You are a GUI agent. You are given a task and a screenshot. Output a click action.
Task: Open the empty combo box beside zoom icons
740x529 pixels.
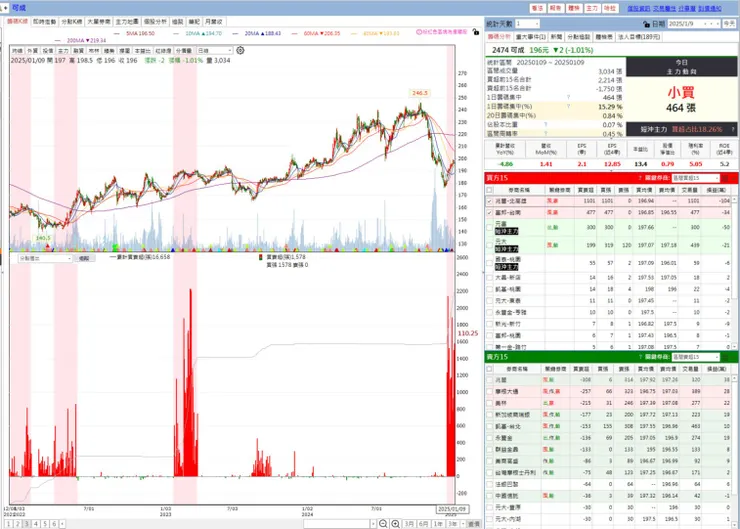339,524
